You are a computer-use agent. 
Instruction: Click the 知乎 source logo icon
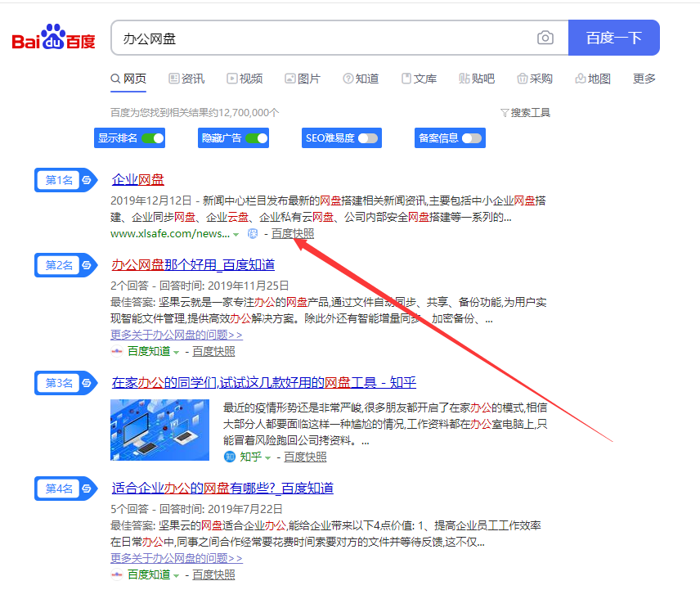(x=230, y=457)
